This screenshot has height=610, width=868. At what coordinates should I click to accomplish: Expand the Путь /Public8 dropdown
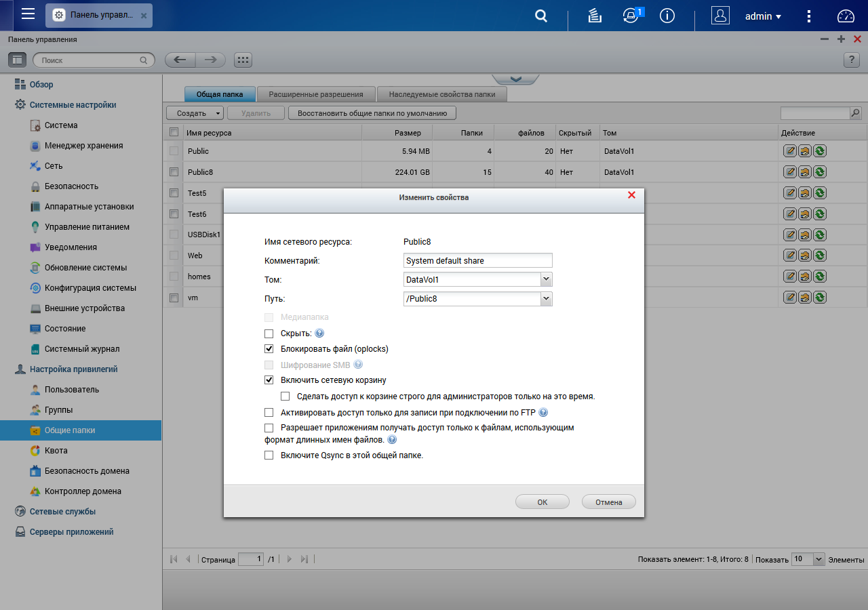click(547, 299)
